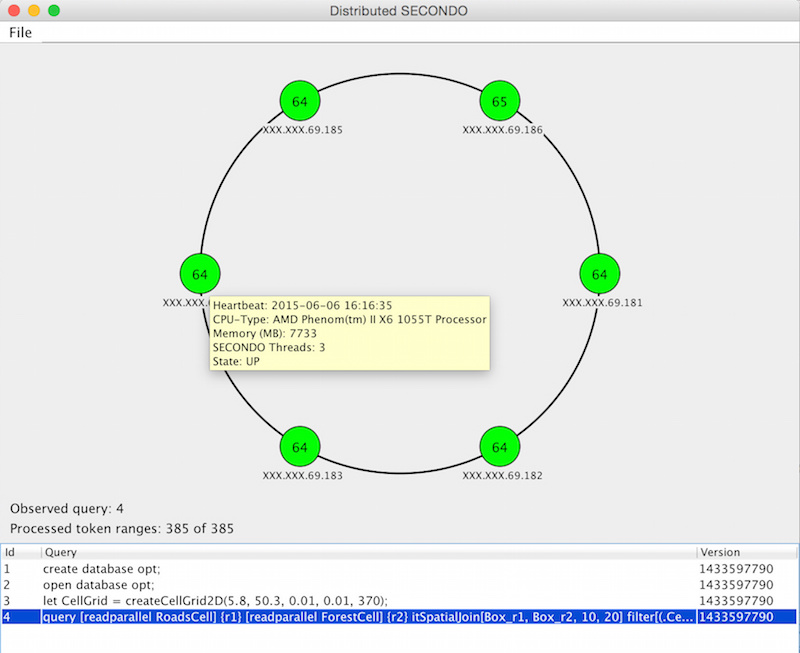The image size is (800, 653).
Task: Select the node 64 at XXX.XXX.69.183
Action: pos(299,447)
